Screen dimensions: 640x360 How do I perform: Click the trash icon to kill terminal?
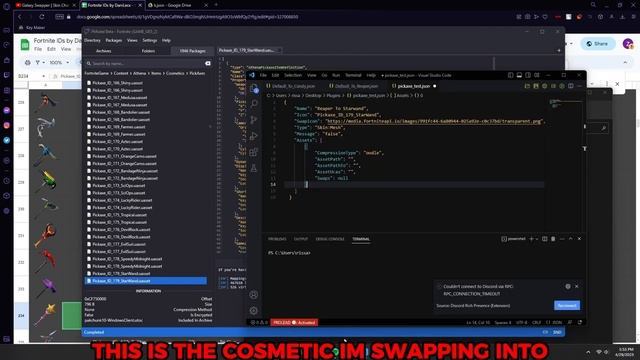tap(553, 239)
